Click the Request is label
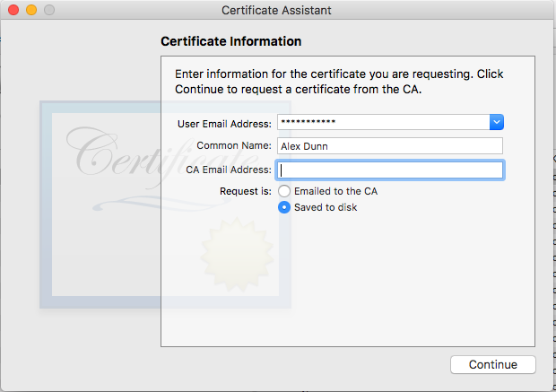 tap(245, 191)
